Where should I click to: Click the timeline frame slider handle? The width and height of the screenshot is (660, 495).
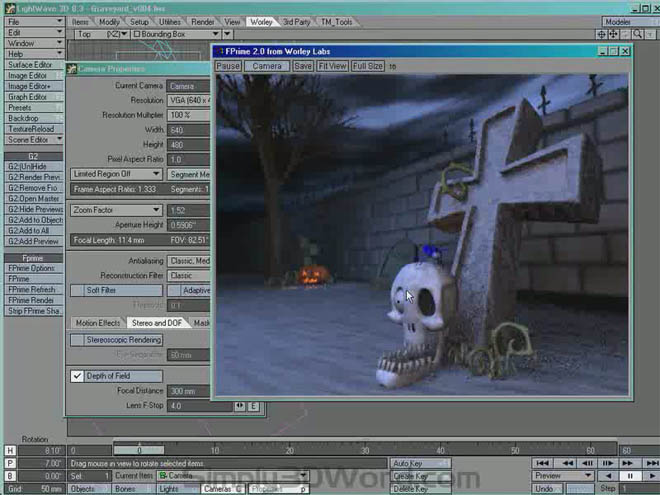coord(139,450)
